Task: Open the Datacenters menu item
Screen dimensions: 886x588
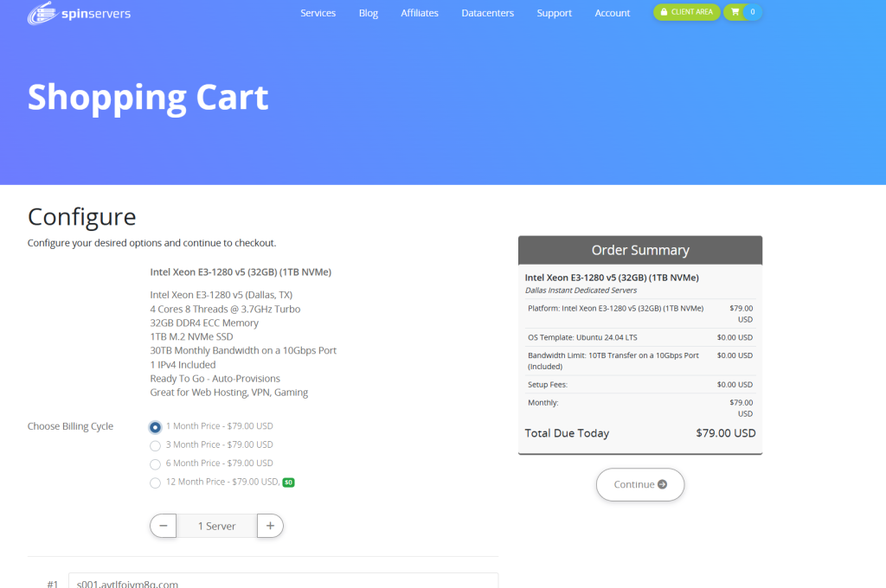Action: pos(488,13)
